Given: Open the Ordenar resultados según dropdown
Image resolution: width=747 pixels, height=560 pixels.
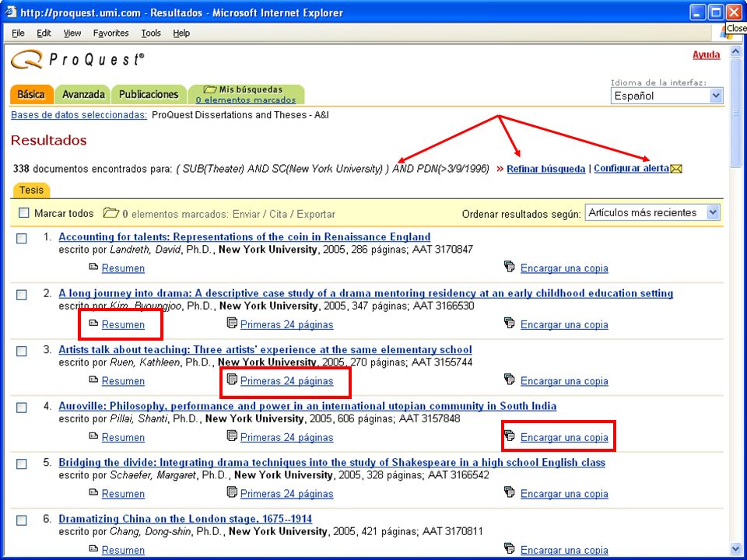Looking at the screenshot, I should [x=652, y=212].
